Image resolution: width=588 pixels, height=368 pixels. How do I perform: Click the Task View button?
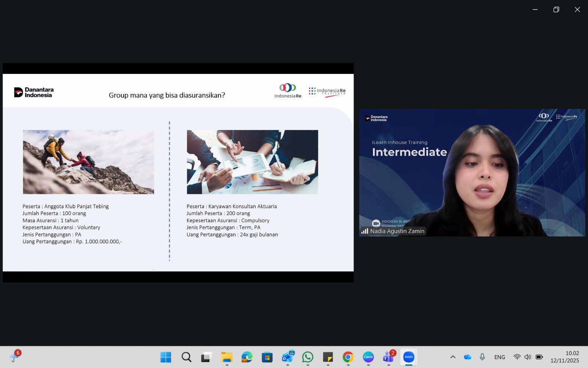tap(207, 357)
